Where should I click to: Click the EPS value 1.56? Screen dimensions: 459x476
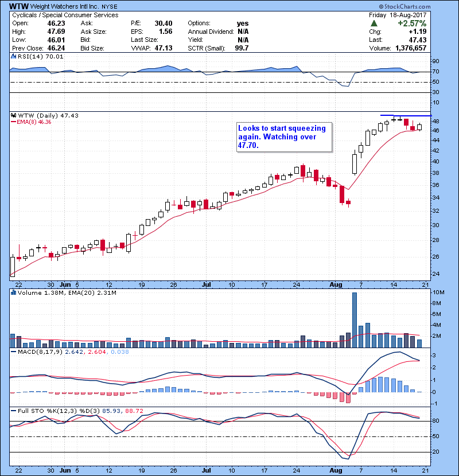point(166,32)
